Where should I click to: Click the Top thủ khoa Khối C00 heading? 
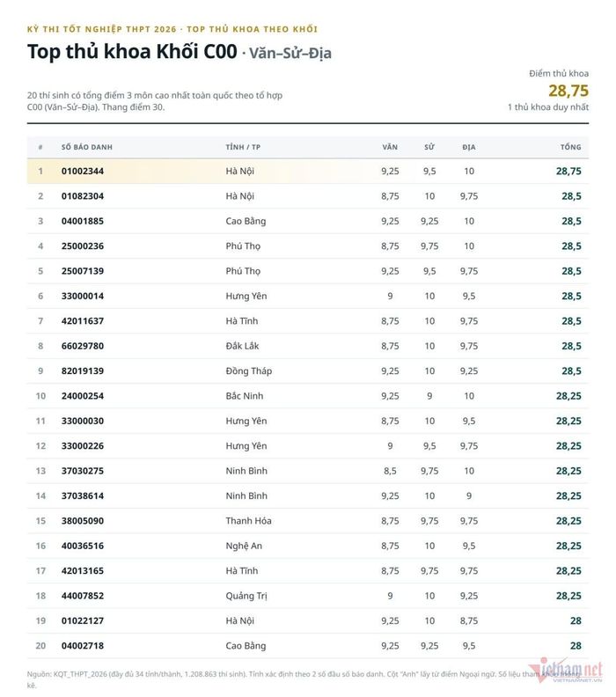[x=133, y=52]
